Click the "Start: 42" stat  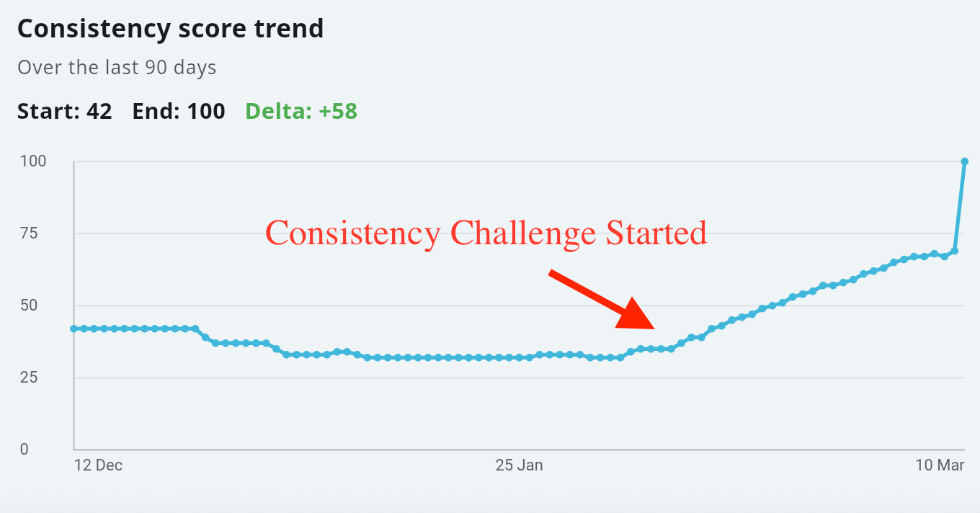point(65,112)
